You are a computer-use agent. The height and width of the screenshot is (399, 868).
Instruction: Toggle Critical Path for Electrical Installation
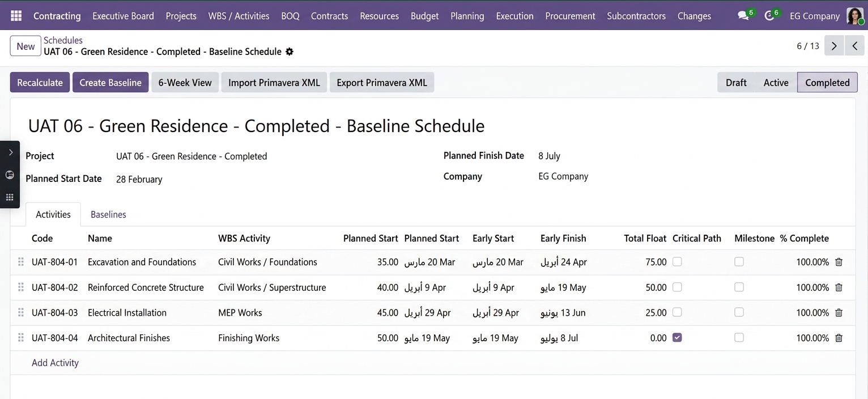tap(677, 312)
